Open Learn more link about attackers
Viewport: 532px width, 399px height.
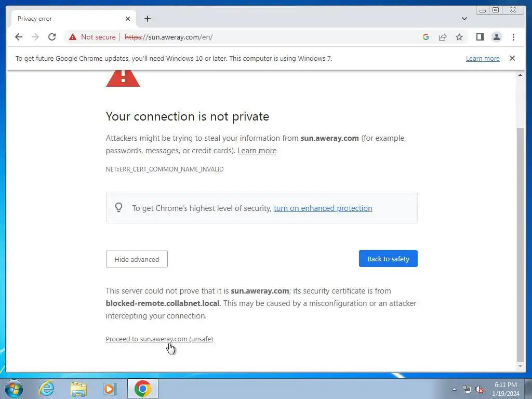[x=257, y=151]
